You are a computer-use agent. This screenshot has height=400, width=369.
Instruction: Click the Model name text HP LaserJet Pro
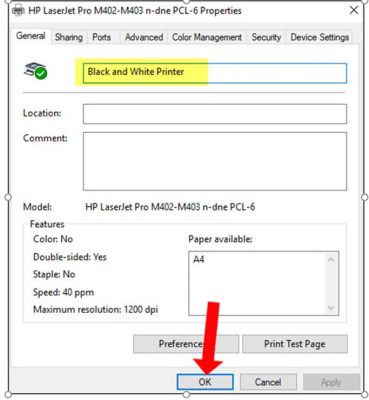(x=170, y=207)
